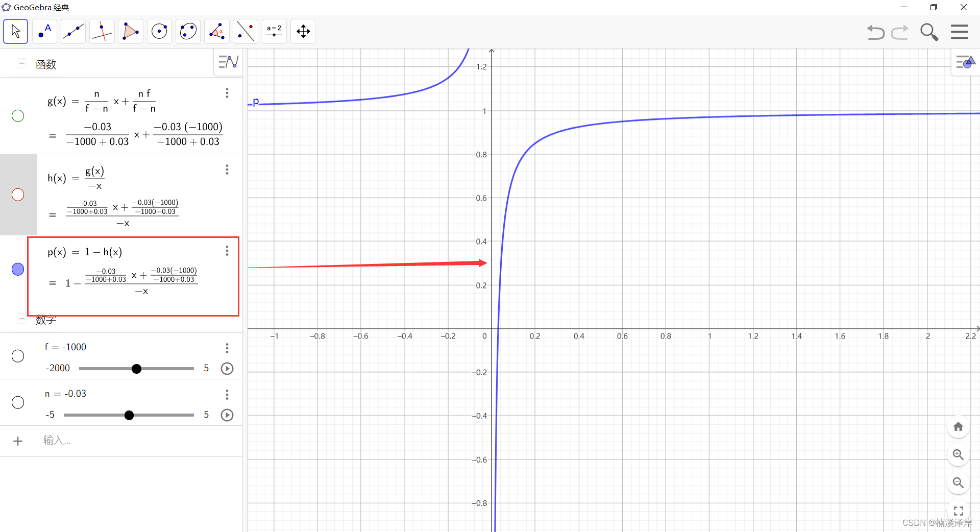The image size is (980, 532).
Task: Click the algebra input field 输入
Action: [x=139, y=441]
